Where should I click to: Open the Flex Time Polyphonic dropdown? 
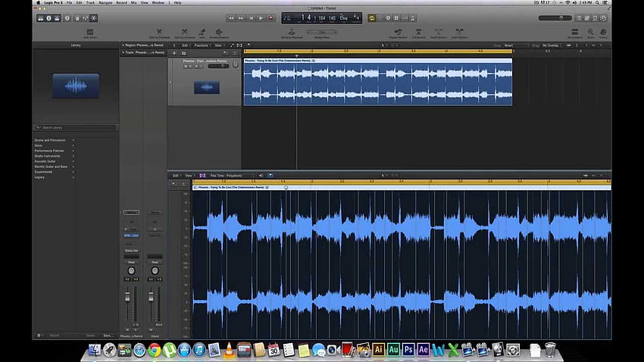pyautogui.click(x=232, y=176)
